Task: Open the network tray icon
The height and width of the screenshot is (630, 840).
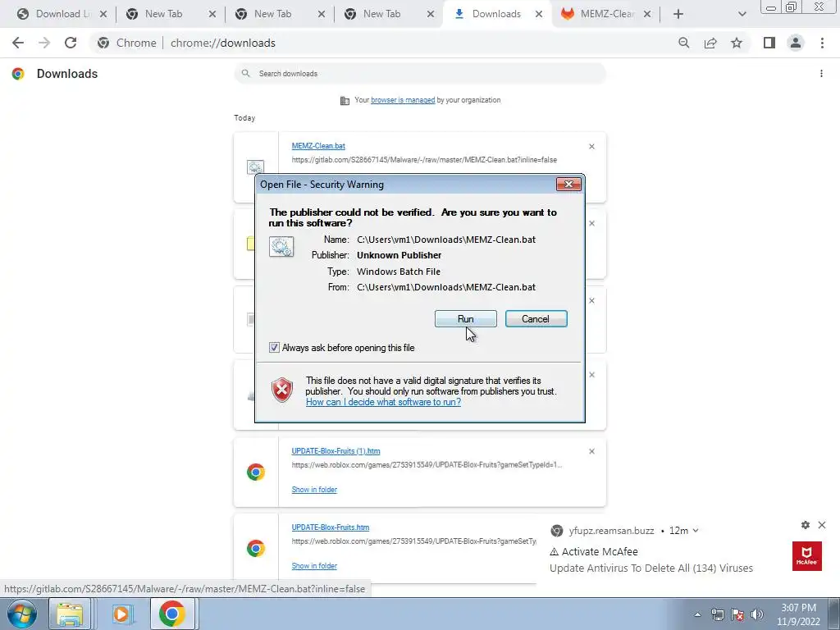Action: (717, 614)
